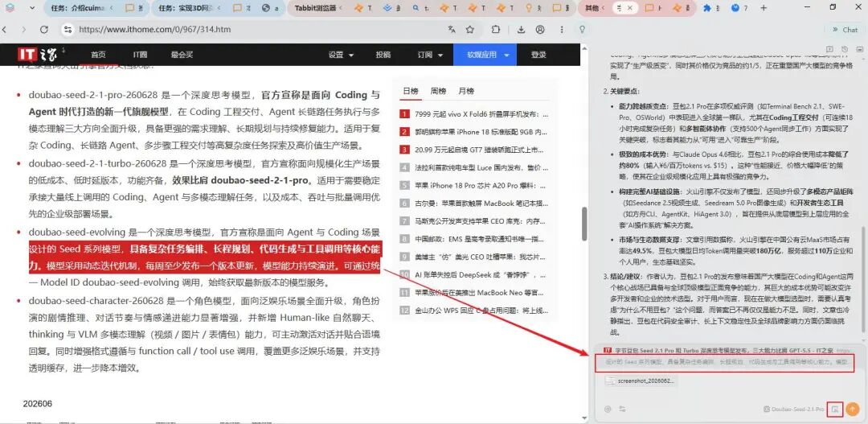868x424 pixels.
Task: Switch the ranking list to 月榜
Action: 466,91
